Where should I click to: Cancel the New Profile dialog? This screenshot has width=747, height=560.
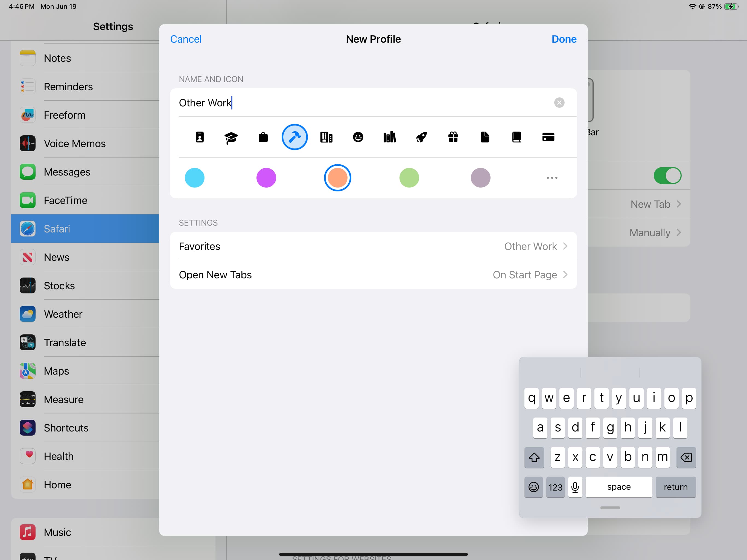pos(186,39)
